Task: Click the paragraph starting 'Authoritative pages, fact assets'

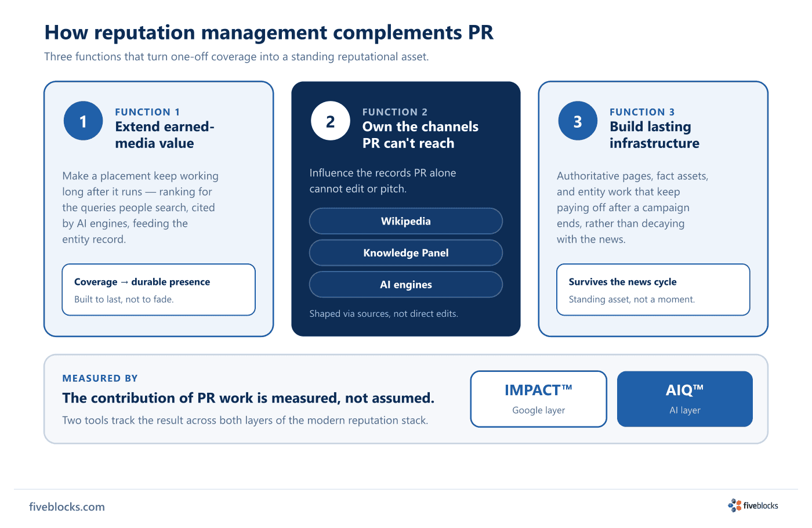Action: point(633,208)
